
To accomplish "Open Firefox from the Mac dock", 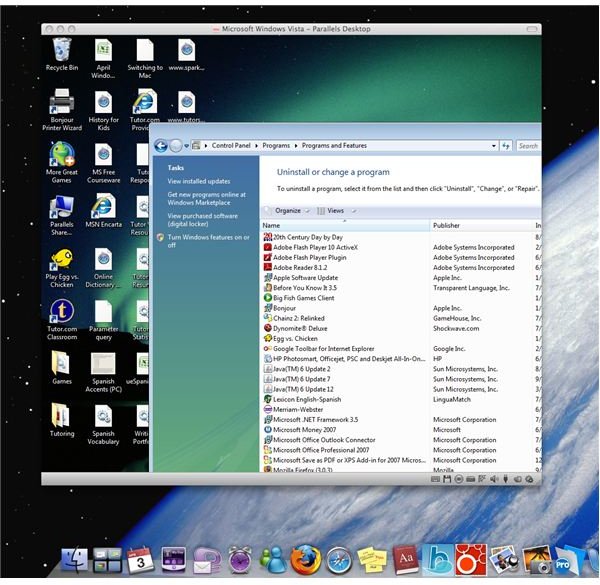I will (305, 559).
